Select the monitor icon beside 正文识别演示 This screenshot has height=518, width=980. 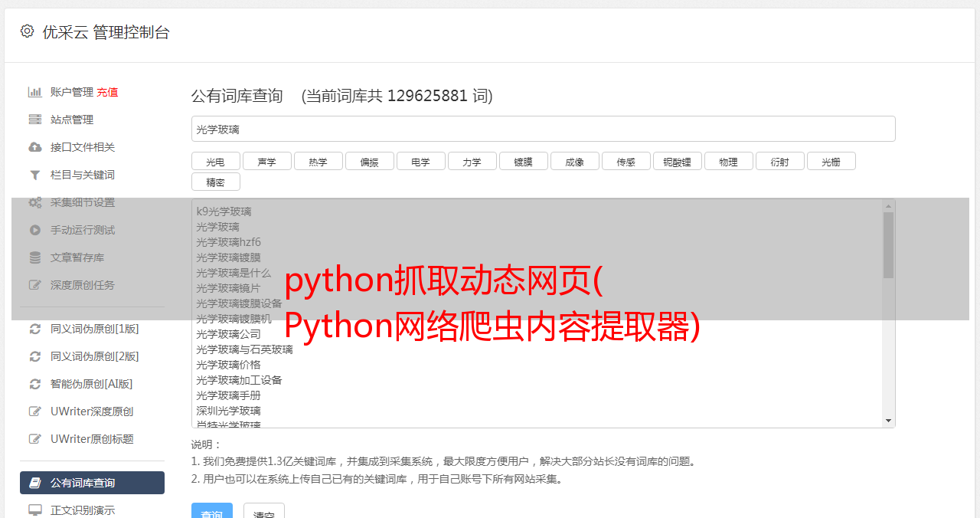tap(34, 510)
